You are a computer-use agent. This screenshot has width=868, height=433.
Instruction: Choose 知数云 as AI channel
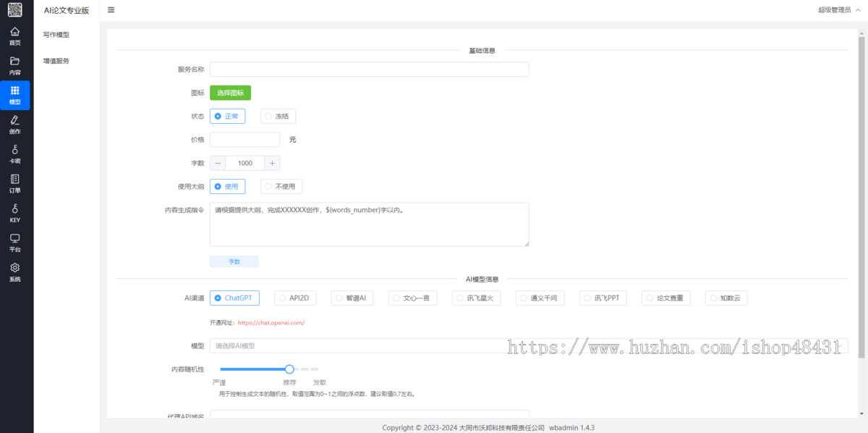point(726,298)
